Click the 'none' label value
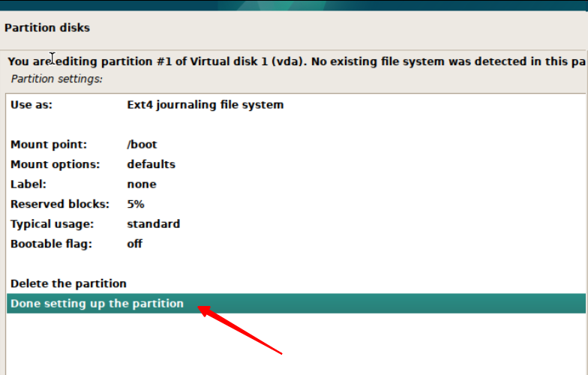The width and height of the screenshot is (588, 375). [142, 184]
